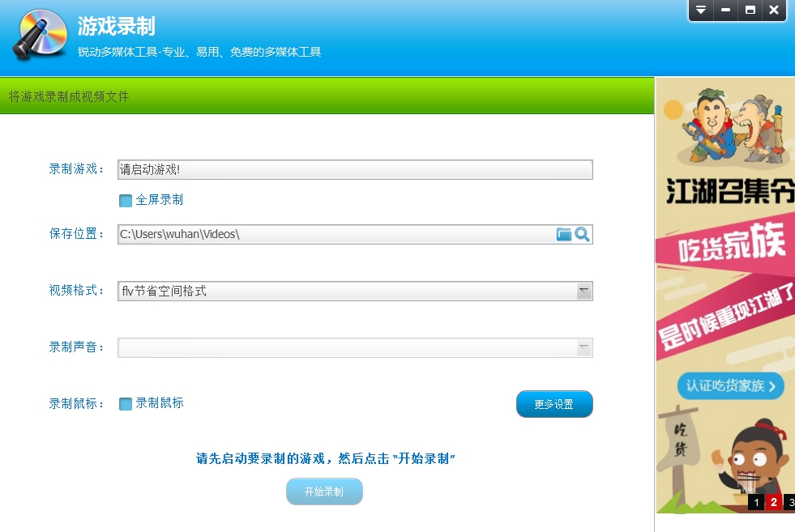
Task: Click the video format dropdown arrow icon
Action: (x=584, y=291)
